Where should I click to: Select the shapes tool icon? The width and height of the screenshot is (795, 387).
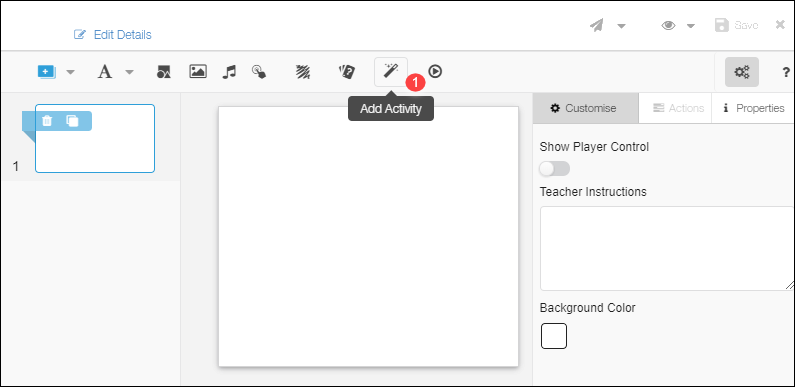163,72
